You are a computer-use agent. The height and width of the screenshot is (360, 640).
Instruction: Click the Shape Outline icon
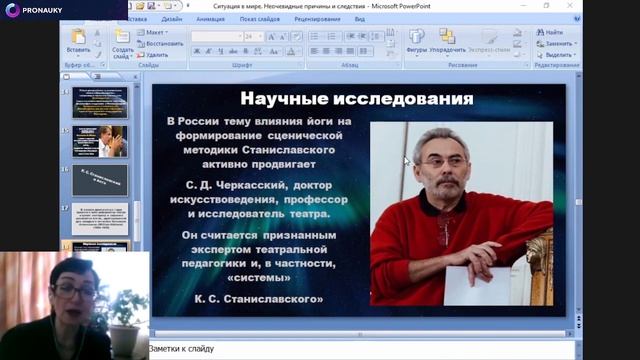point(518,44)
